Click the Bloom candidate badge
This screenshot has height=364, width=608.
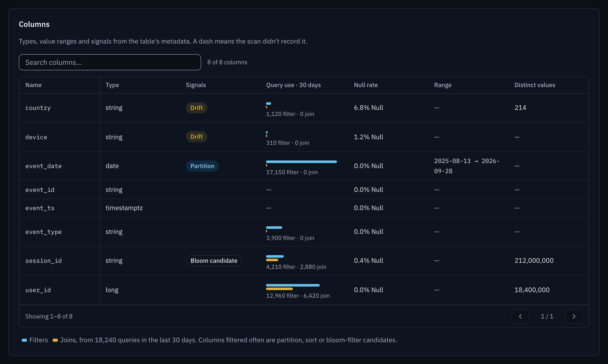pos(214,261)
